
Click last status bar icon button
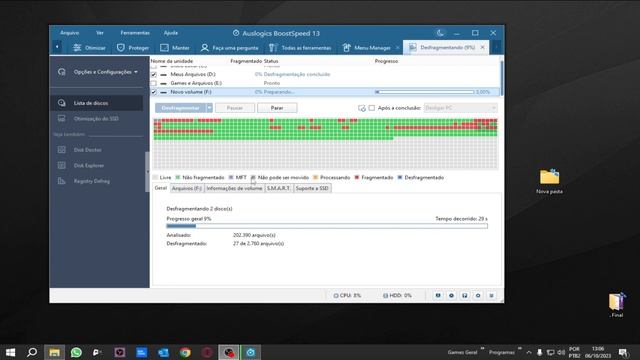click(491, 295)
